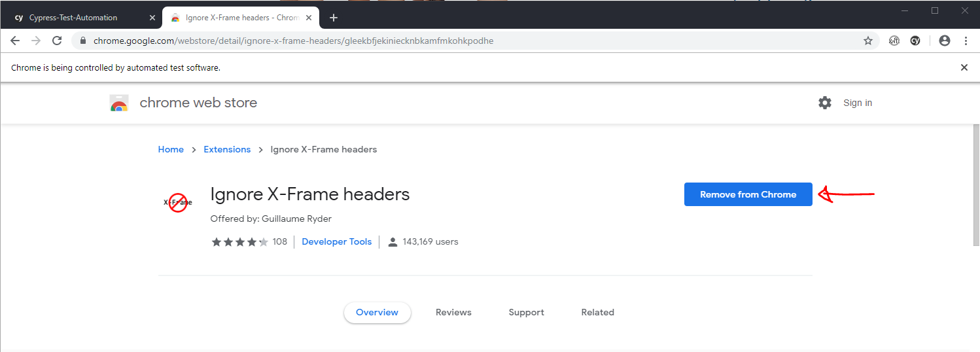Image resolution: width=980 pixels, height=352 pixels.
Task: Open Chrome's three-dot menu
Action: tap(966, 41)
